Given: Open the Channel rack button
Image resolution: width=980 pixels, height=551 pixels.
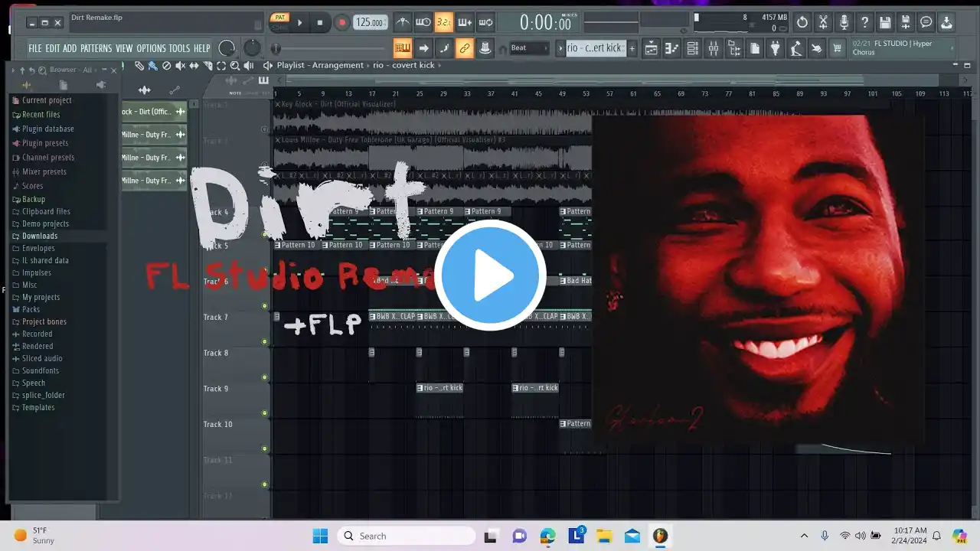Looking at the screenshot, I should tap(692, 49).
